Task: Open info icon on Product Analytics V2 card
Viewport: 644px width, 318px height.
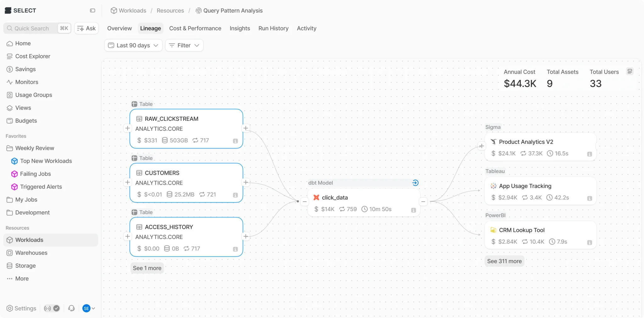Action: click(590, 154)
